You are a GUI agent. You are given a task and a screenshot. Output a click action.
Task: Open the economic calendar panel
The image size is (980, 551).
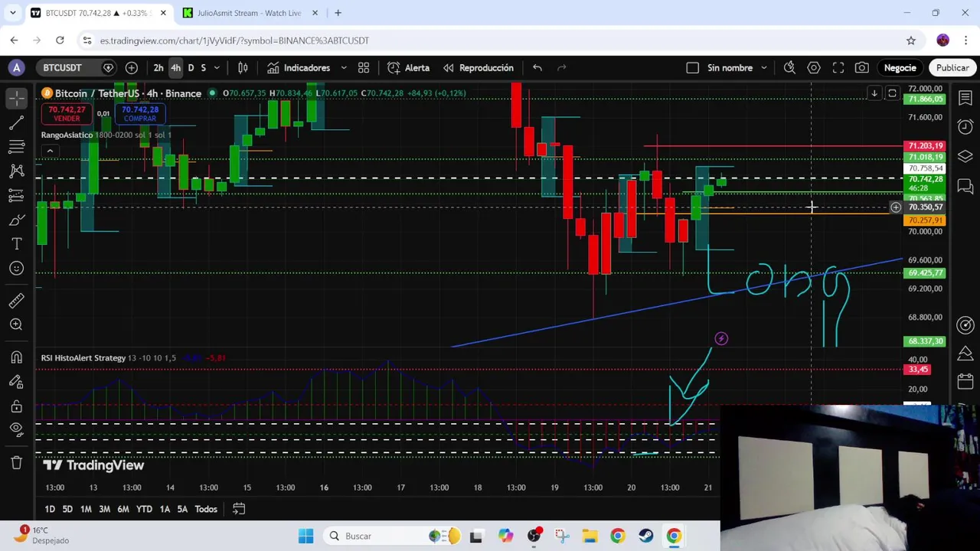965,381
